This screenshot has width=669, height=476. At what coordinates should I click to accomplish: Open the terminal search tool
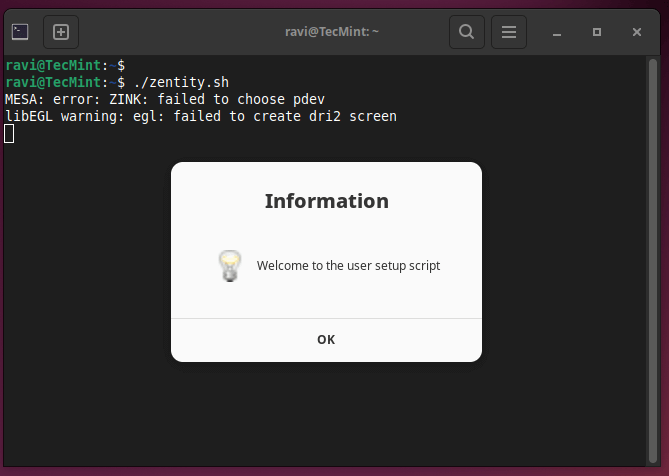click(x=466, y=32)
